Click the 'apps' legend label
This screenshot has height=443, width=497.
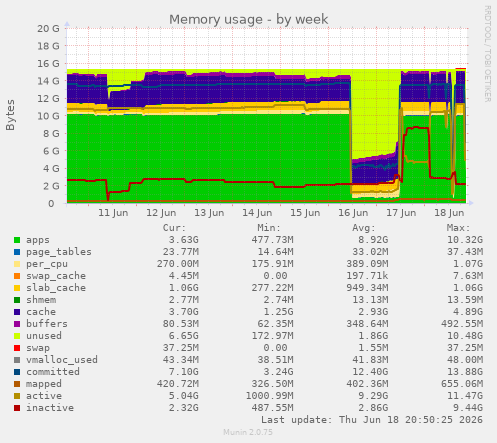(x=38, y=240)
